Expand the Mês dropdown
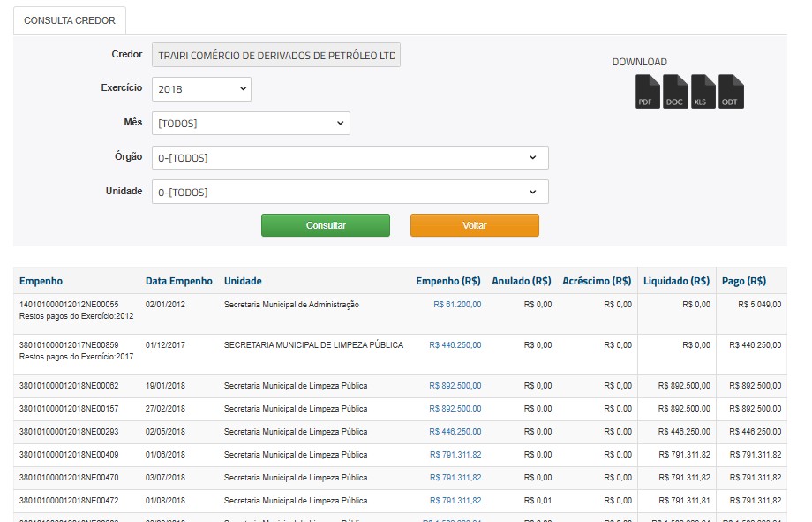 251,124
